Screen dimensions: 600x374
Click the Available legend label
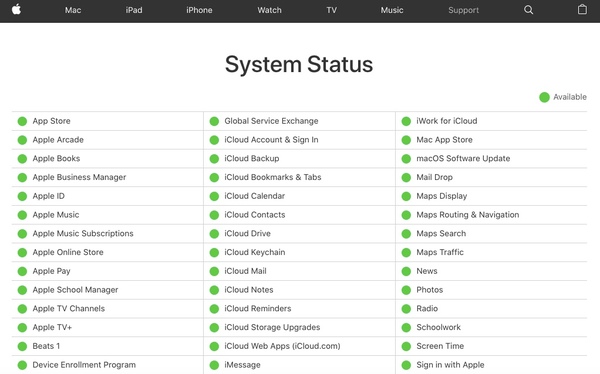point(570,97)
